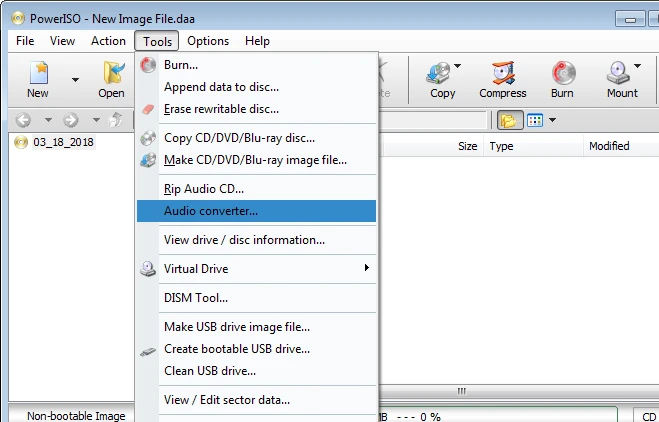
Task: Expand the Virtual Drive submenu arrow
Action: click(366, 268)
